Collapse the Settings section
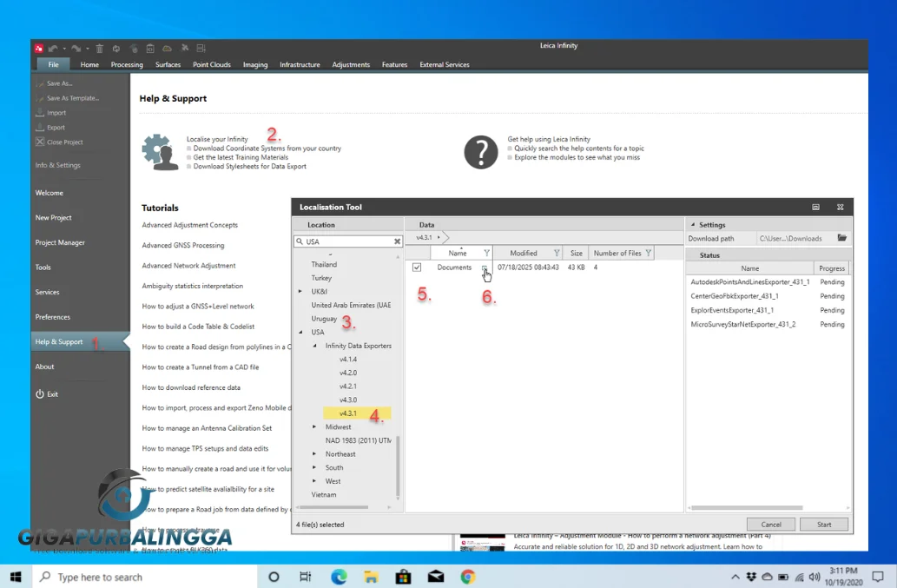Screen dimensions: 897x588 pos(692,225)
